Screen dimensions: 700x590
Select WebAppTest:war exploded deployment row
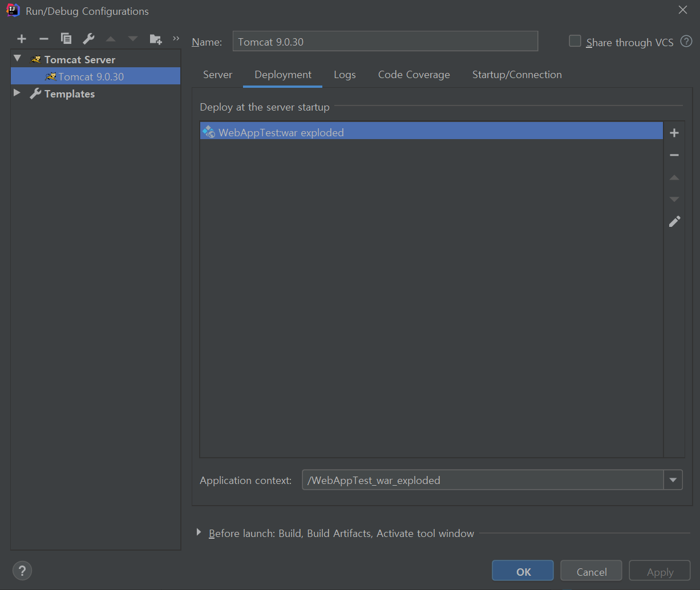431,132
